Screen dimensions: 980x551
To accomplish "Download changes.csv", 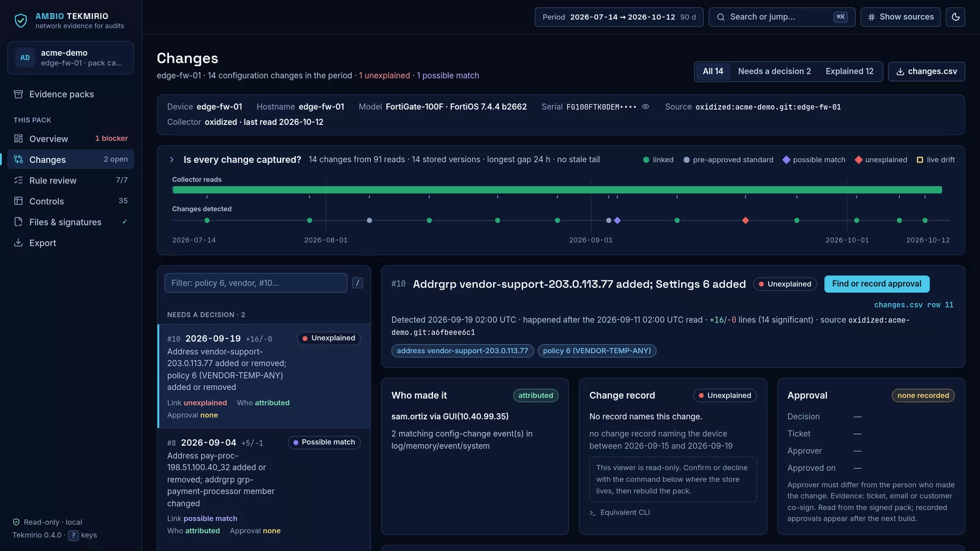I will 926,72.
